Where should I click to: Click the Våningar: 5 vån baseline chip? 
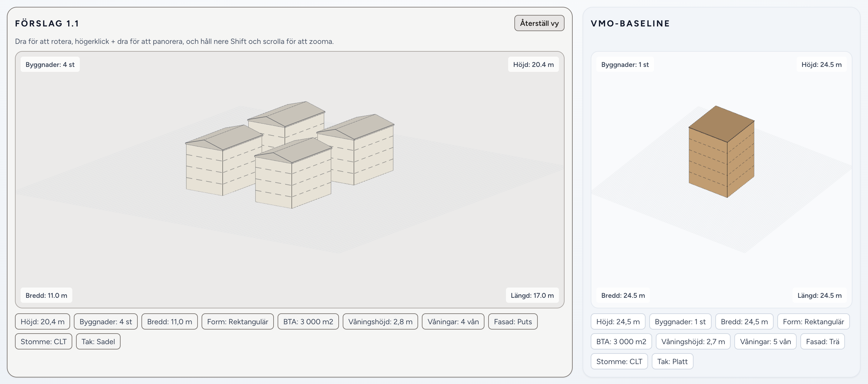coord(765,342)
